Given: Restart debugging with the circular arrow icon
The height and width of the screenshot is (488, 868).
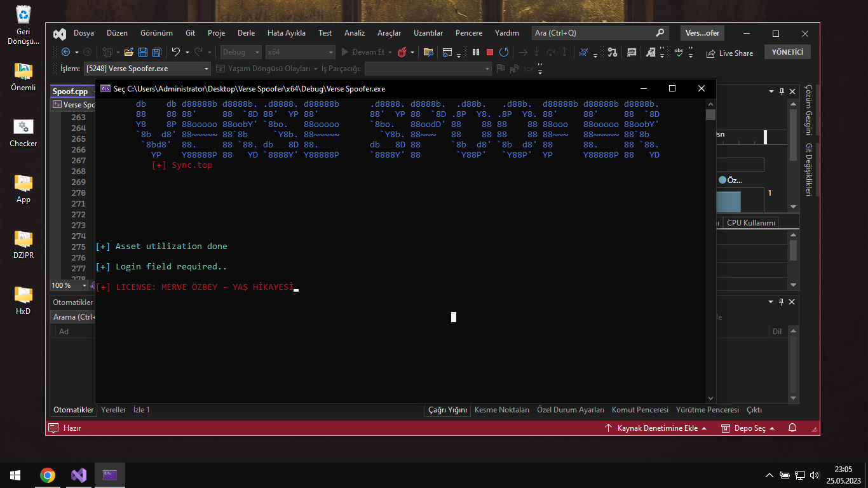Looking at the screenshot, I should (x=504, y=52).
